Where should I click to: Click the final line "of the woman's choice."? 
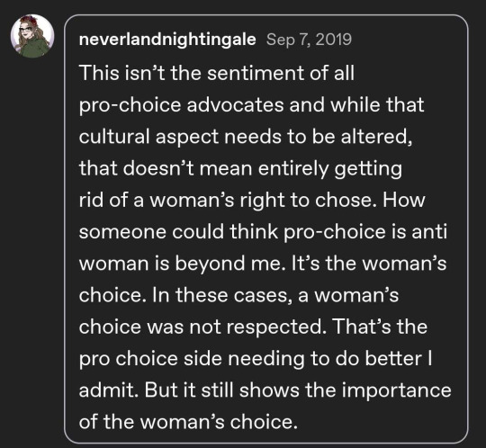[x=188, y=422]
